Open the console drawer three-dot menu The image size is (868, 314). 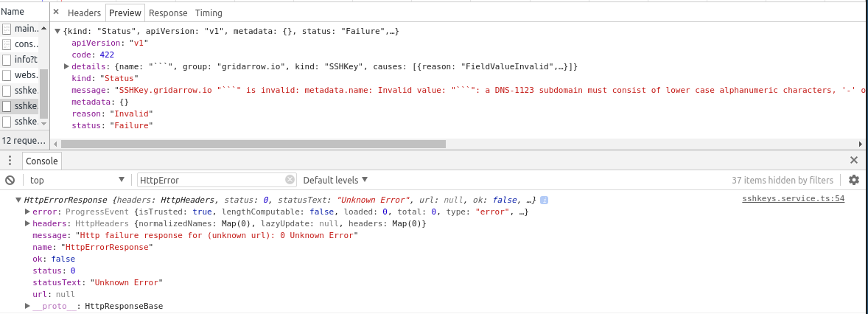(10, 161)
